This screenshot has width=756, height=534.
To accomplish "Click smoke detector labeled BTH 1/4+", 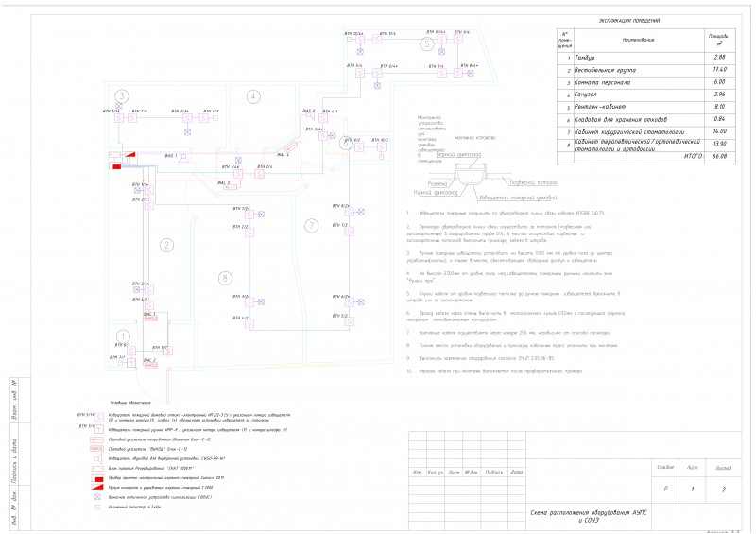I will 238,174.
